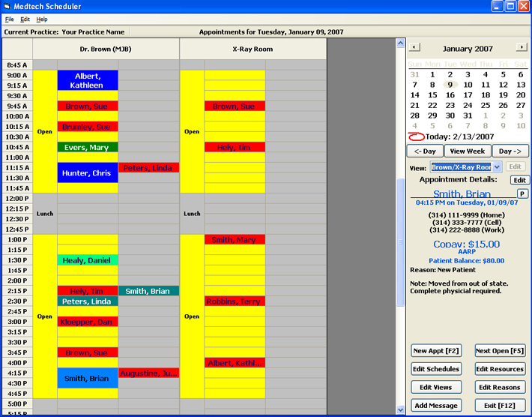Click Patient Balance: $80.00 text
The width and height of the screenshot is (532, 417).
[467, 261]
